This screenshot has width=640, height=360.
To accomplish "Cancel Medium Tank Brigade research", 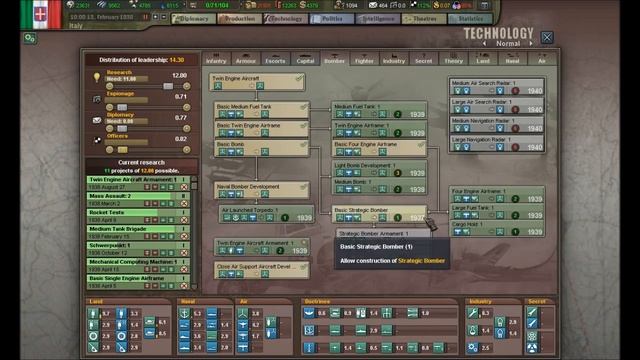I will pos(184,236).
